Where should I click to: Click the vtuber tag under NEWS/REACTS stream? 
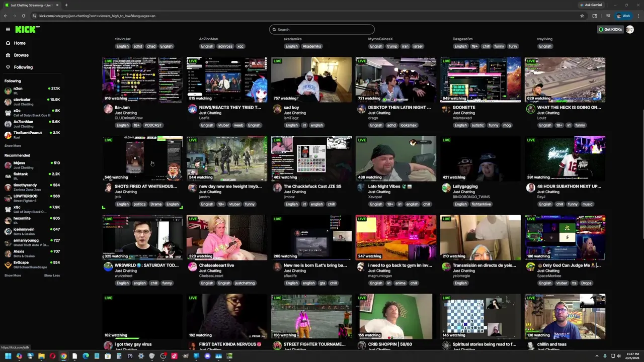coord(223,125)
